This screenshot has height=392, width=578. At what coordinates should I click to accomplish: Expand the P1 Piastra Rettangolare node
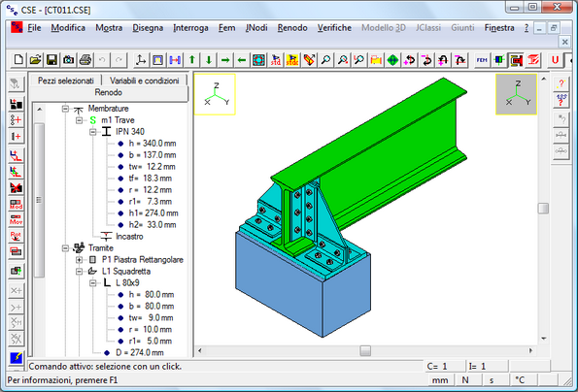pos(79,260)
